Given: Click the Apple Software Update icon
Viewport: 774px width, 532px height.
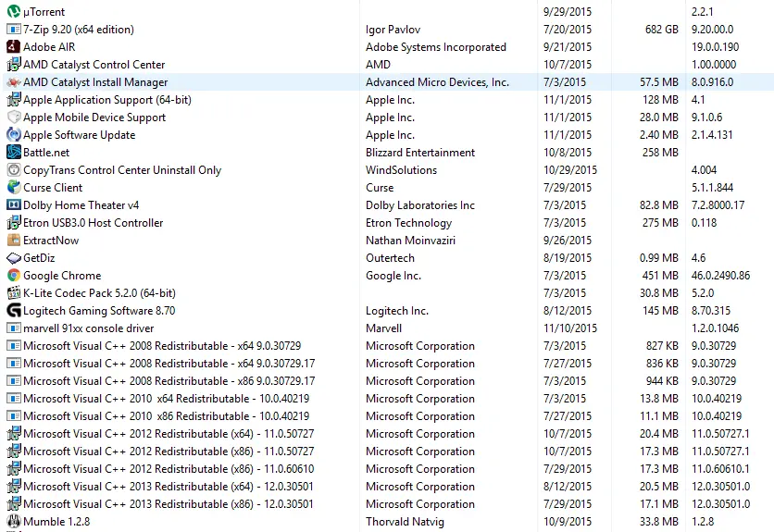Looking at the screenshot, I should pyautogui.click(x=14, y=135).
